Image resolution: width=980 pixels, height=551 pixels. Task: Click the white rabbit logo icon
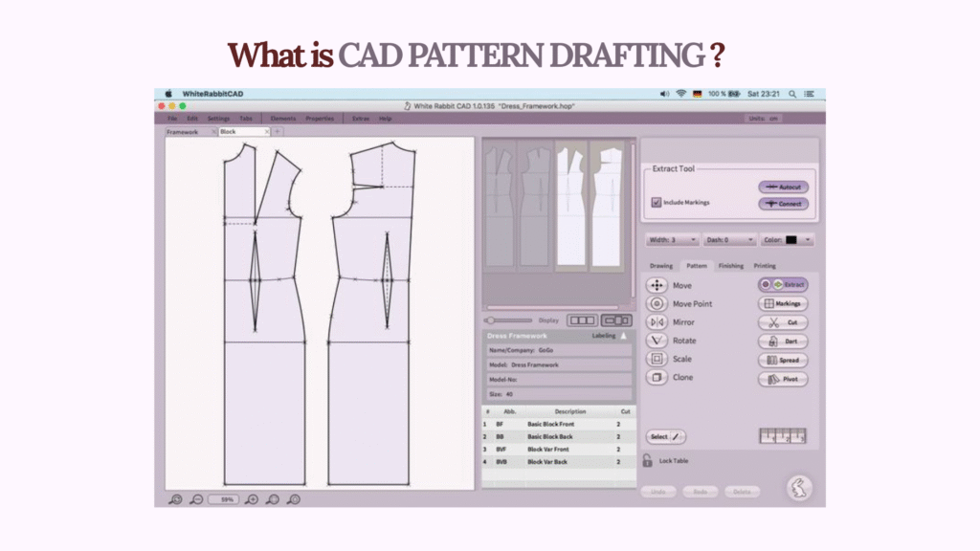[x=798, y=488]
